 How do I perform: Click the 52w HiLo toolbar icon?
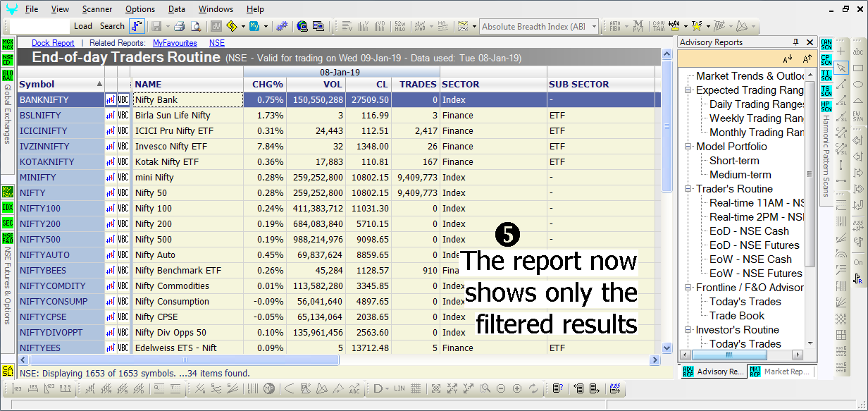coord(400,26)
